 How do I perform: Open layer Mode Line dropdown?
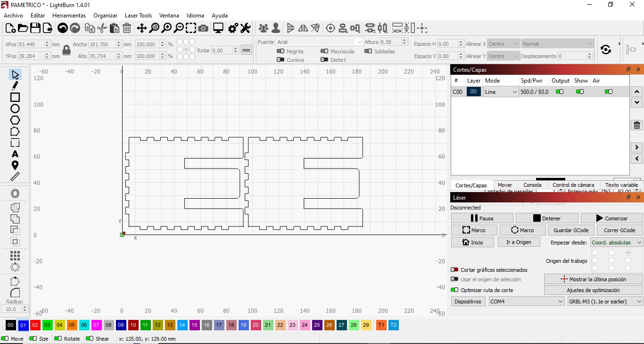(501, 92)
